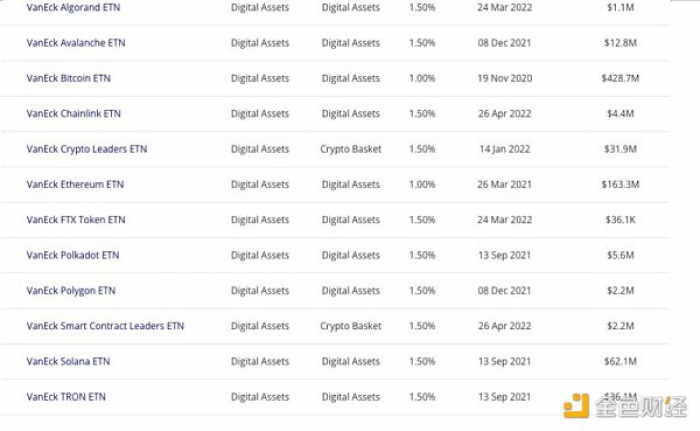The height and width of the screenshot is (431, 700).
Task: Click Crypto Basket in Smart Contract Leaders row
Action: (351, 326)
